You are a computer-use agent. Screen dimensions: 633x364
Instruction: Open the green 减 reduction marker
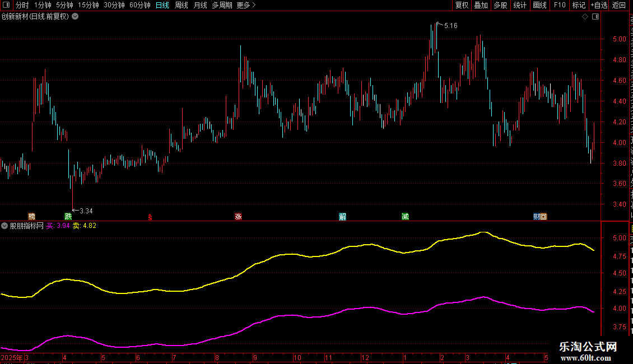tap(406, 217)
